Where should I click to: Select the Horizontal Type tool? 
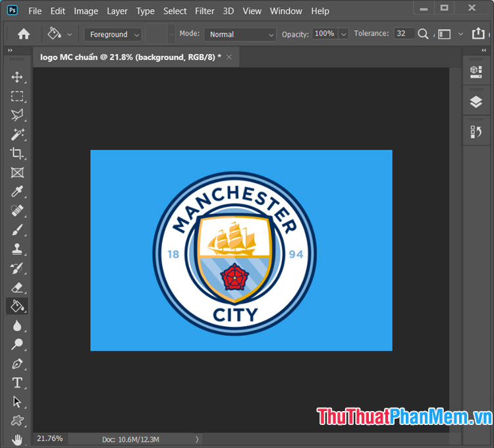click(17, 383)
